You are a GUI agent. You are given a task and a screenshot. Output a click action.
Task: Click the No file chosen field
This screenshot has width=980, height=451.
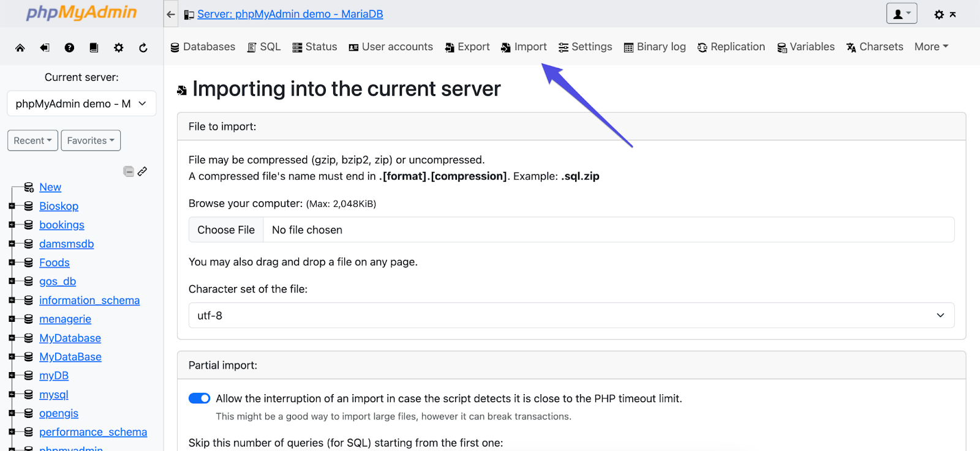tap(609, 229)
